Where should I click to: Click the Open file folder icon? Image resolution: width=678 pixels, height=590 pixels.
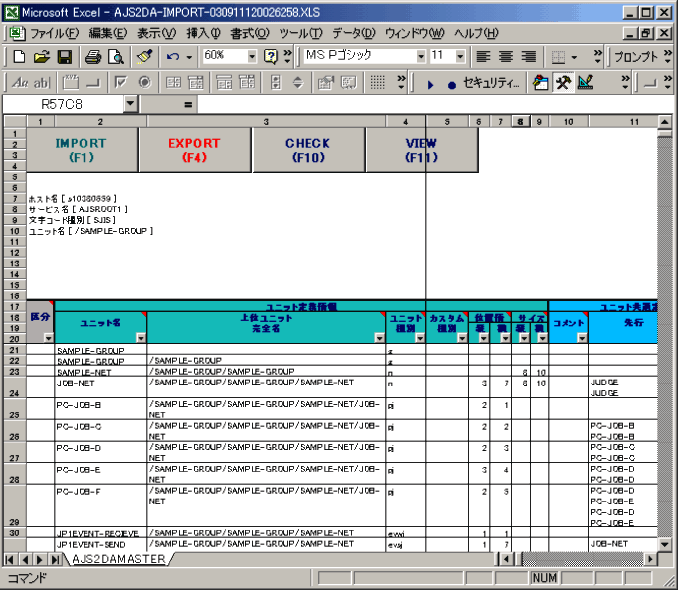(x=42, y=57)
